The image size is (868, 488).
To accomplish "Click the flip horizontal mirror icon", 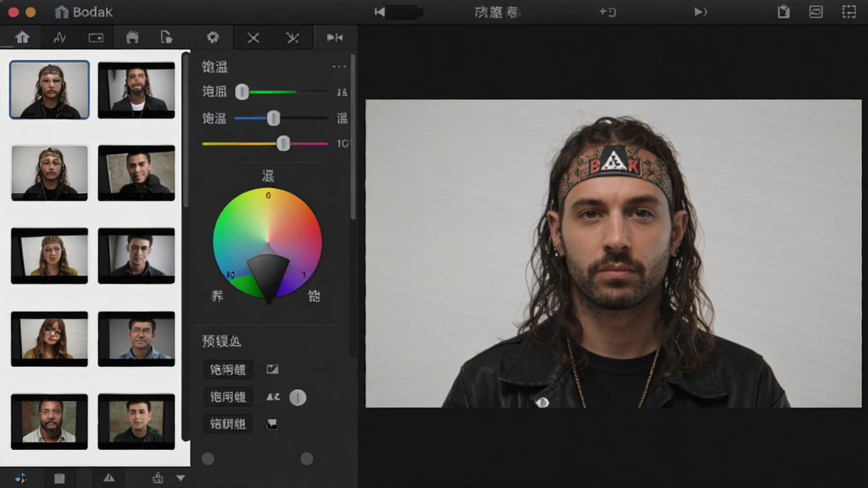I will (x=334, y=37).
